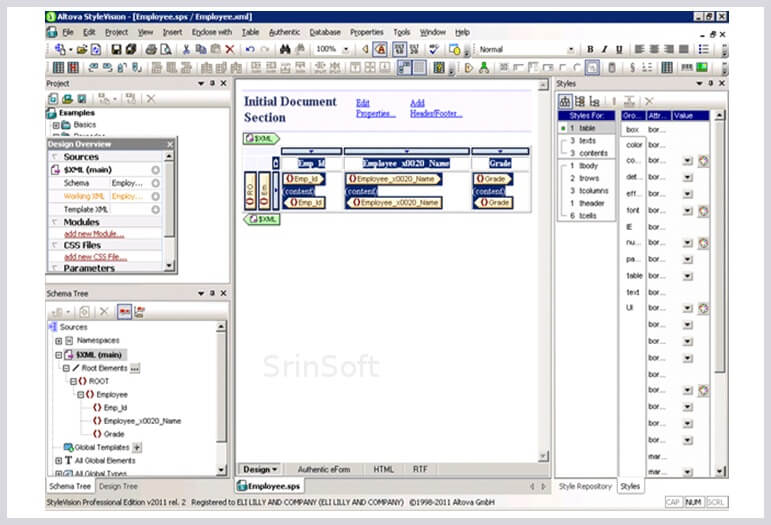The height and width of the screenshot is (525, 771).
Task: Open the 100% zoom dropdown
Action: click(346, 49)
